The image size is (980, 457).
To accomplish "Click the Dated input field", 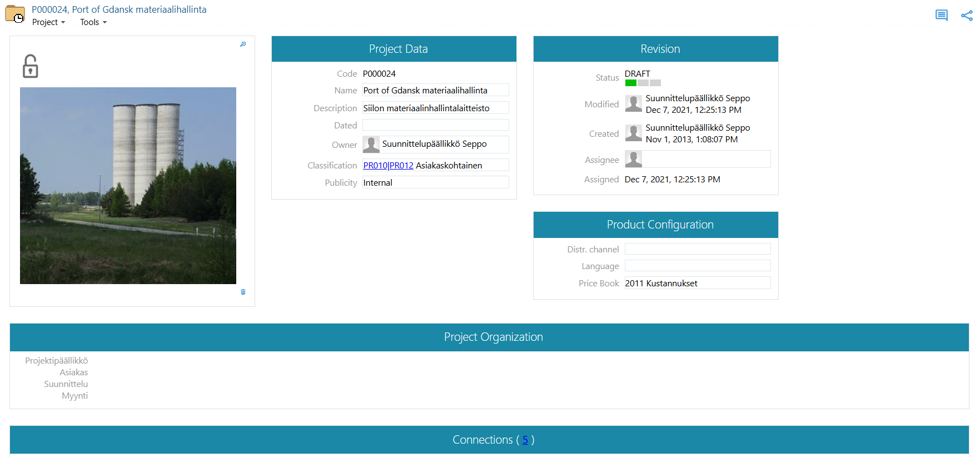I will click(435, 125).
